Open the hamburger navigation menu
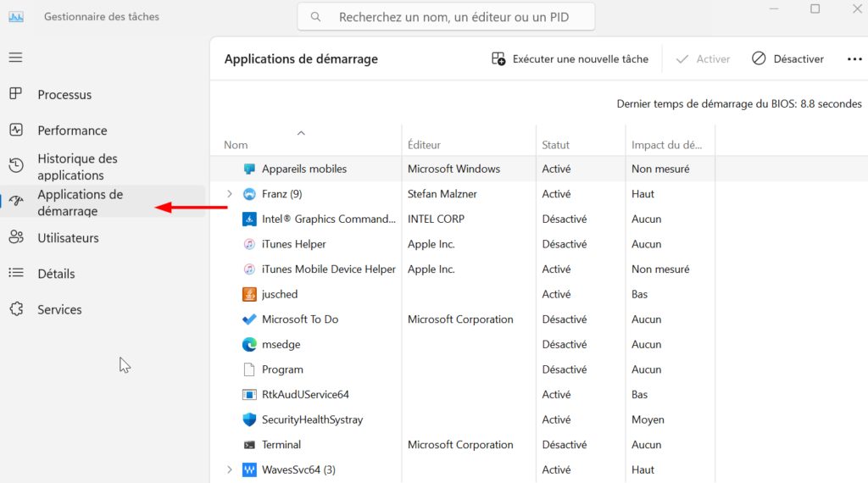 click(15, 58)
